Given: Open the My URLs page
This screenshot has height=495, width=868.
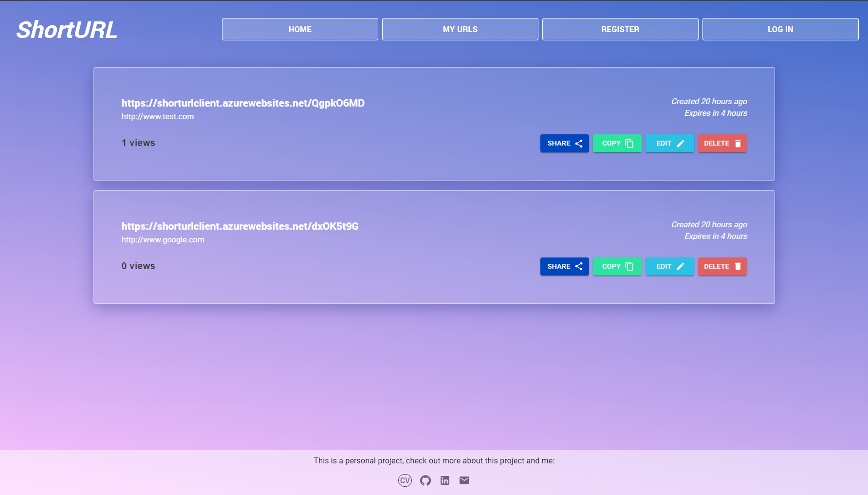Looking at the screenshot, I should [x=460, y=29].
